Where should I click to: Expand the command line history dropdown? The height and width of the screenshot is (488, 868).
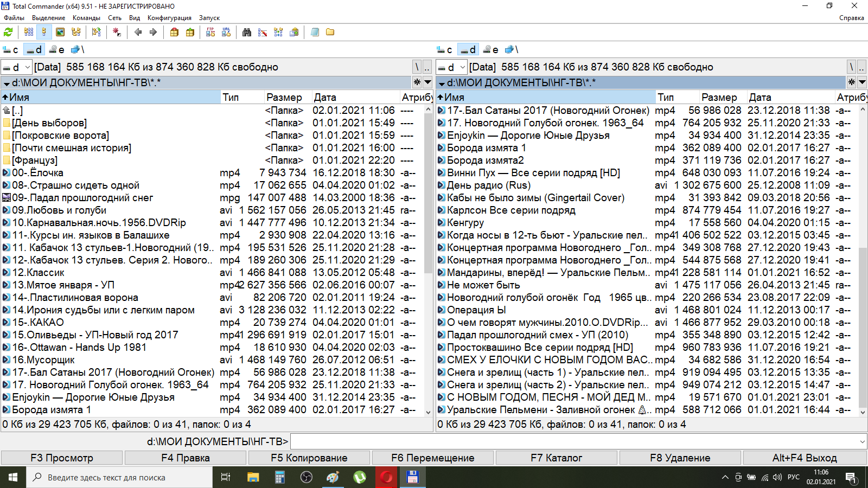pos(862,441)
